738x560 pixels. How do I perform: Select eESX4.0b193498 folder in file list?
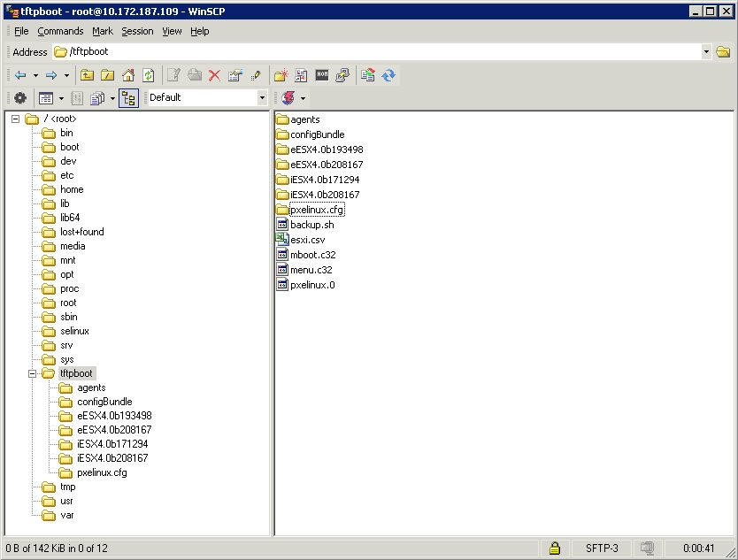tap(327, 150)
